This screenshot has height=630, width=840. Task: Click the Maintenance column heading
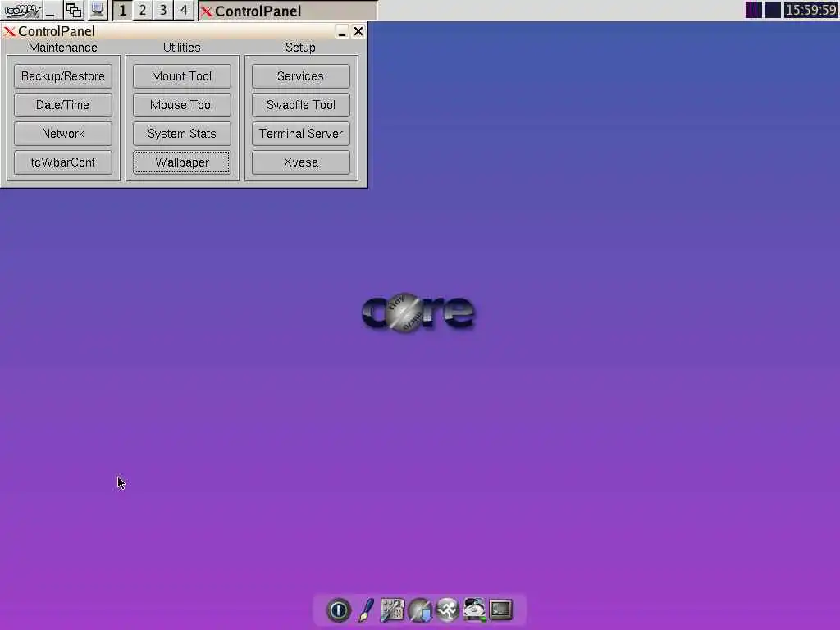click(x=62, y=47)
